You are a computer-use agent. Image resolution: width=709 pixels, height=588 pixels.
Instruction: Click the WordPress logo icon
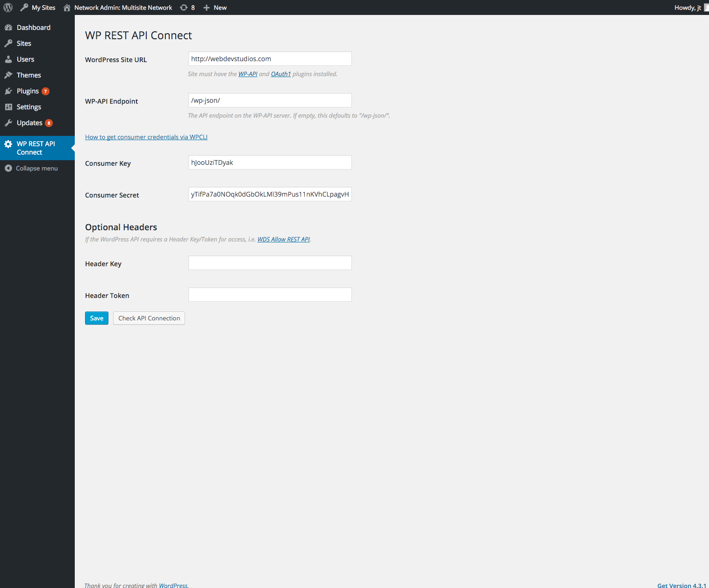pyautogui.click(x=8, y=7)
